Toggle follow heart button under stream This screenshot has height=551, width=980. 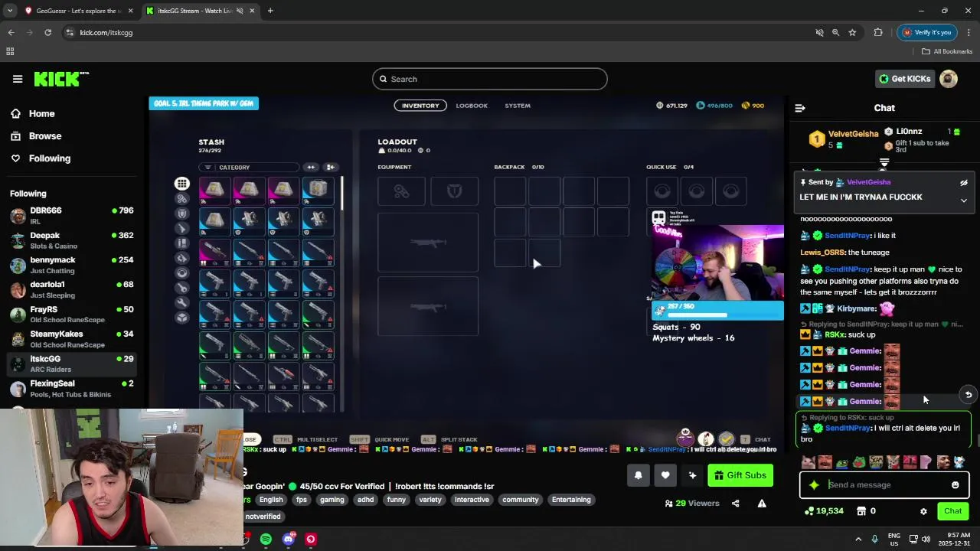pyautogui.click(x=665, y=475)
